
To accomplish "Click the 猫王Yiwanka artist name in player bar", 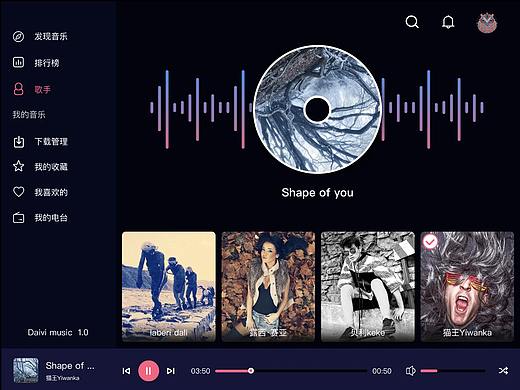I will click(62, 378).
